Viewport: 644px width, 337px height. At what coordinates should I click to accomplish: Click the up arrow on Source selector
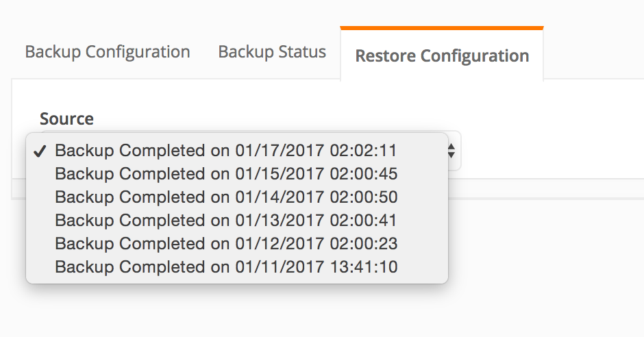point(451,147)
